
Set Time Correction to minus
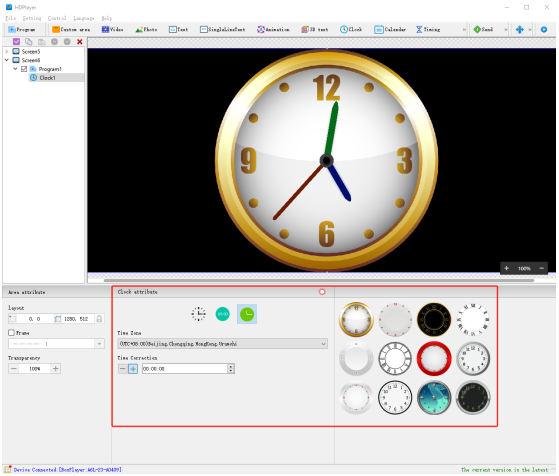pyautogui.click(x=122, y=369)
